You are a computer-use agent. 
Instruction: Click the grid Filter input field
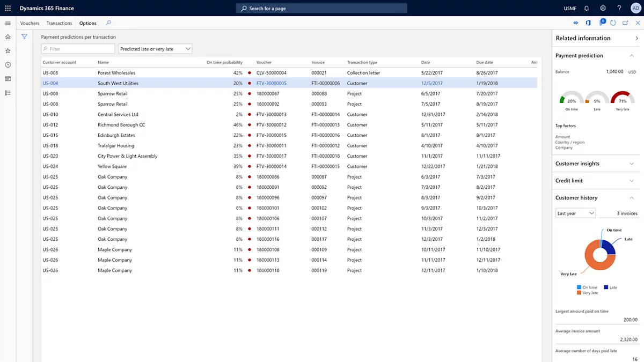pos(78,49)
